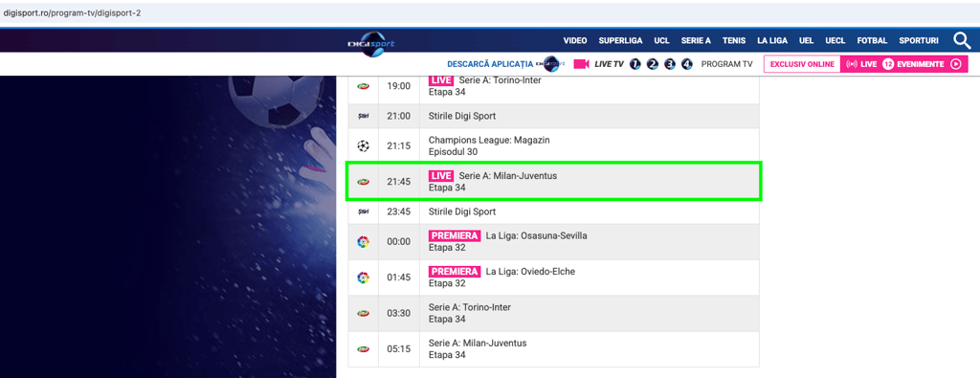Viewport: 980px width, 378px height.
Task: Click Serie A logo at 05:15
Action: point(363,348)
